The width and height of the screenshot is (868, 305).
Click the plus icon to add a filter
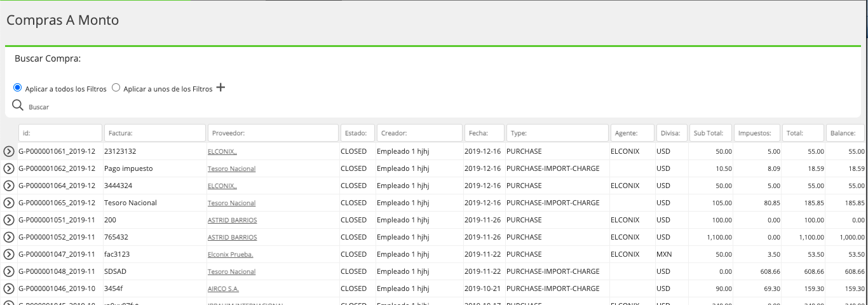click(x=220, y=88)
